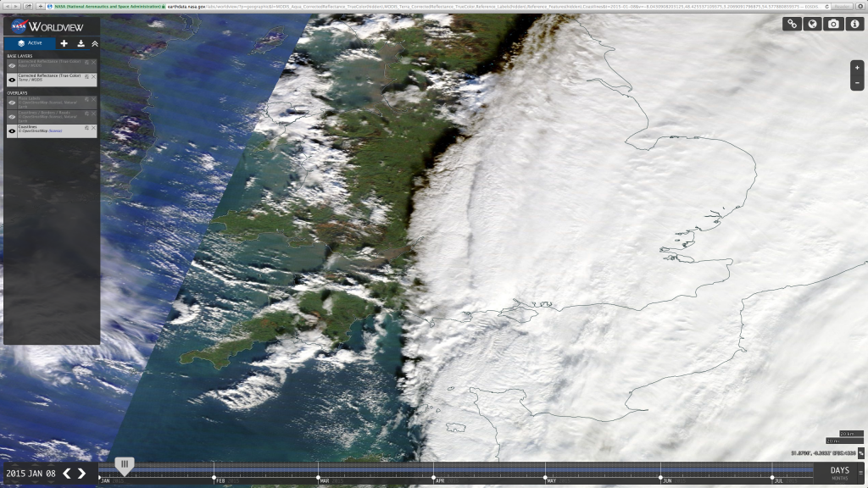Collapse the timeline with the side toggle
This screenshot has height=488, width=868.
coord(860,474)
